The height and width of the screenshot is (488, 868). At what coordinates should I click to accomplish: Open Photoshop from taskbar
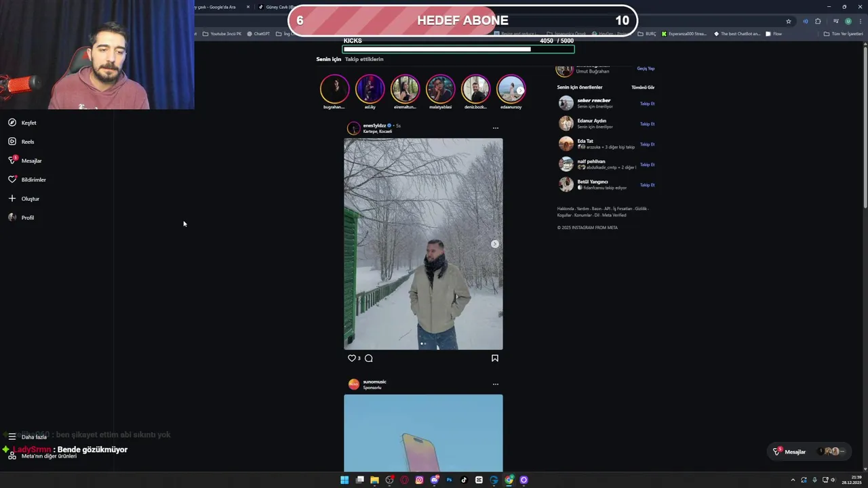pos(449,480)
